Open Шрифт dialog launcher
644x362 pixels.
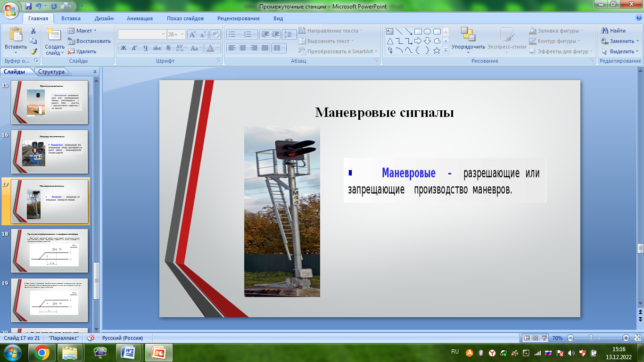[x=219, y=61]
